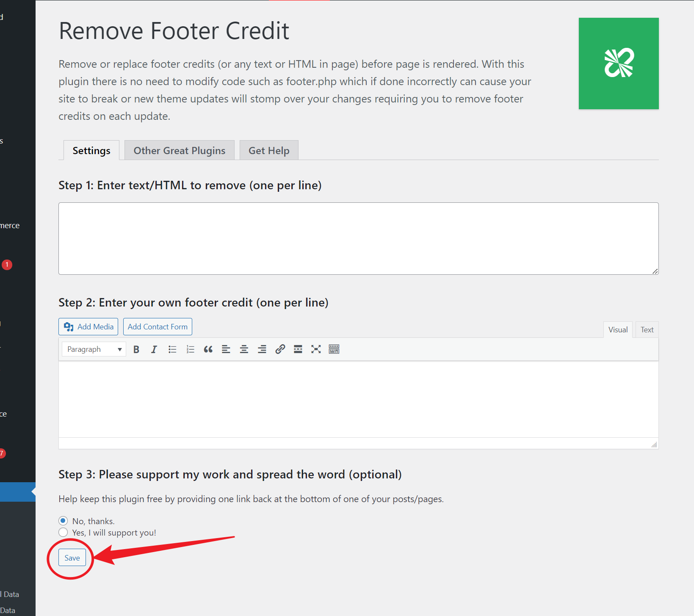694x616 pixels.
Task: Apply blockquote formatting
Action: (x=208, y=349)
